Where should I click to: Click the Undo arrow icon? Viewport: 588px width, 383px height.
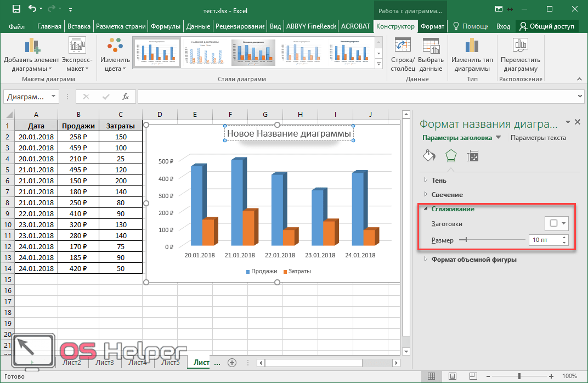32,9
